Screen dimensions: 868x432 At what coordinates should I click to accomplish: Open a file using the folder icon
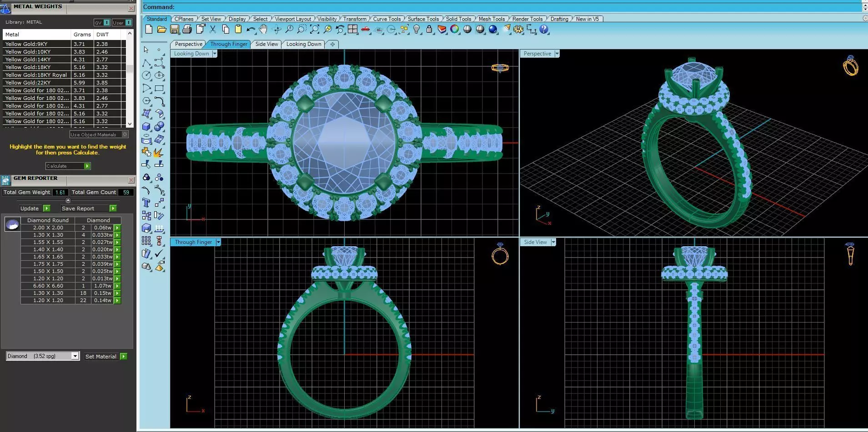click(x=161, y=30)
